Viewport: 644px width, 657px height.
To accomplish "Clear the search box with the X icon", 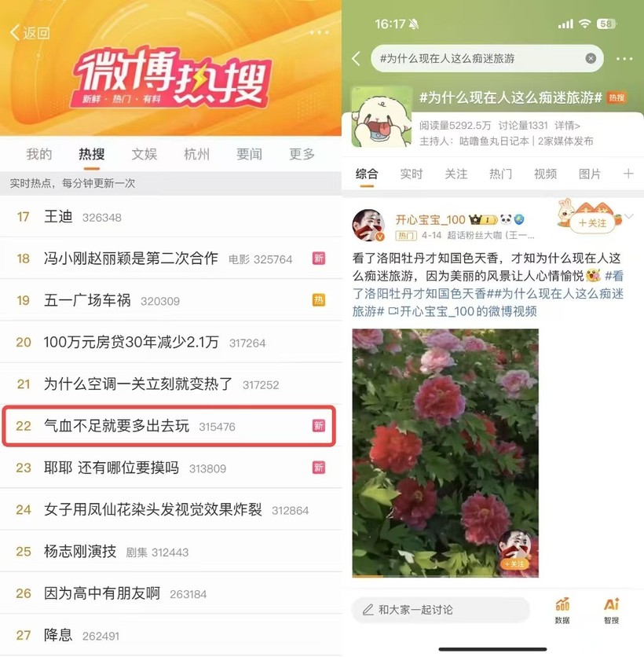I will click(x=591, y=58).
